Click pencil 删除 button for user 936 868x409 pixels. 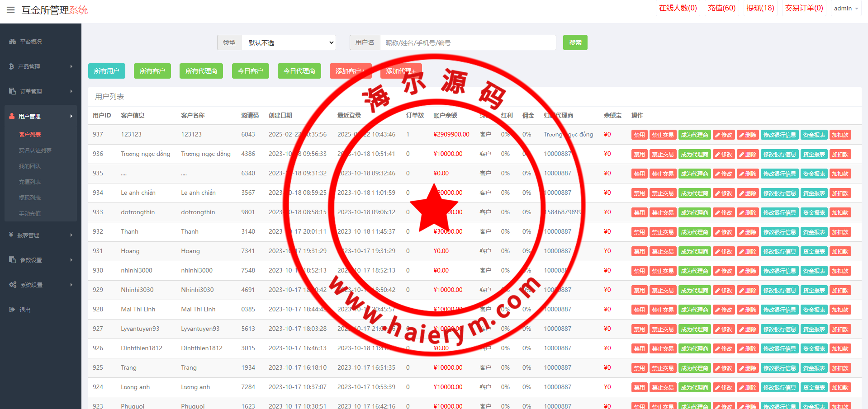tap(748, 154)
